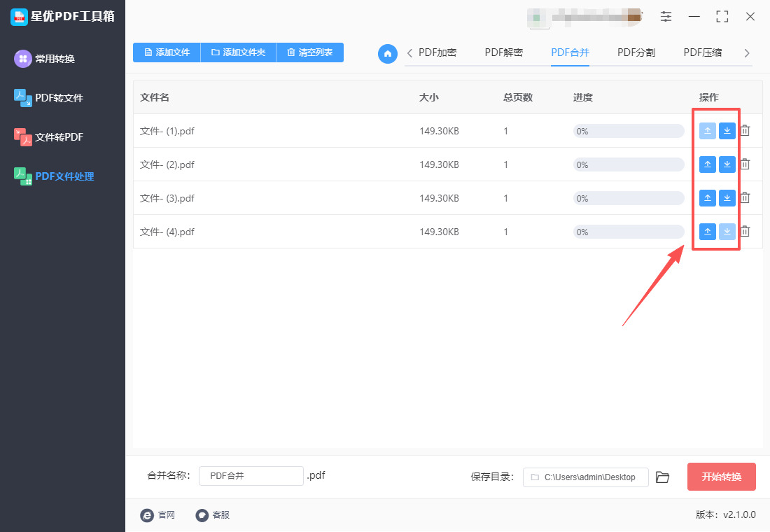Viewport: 770px width, 532px height.
Task: Click the 操作 column header
Action: point(708,97)
